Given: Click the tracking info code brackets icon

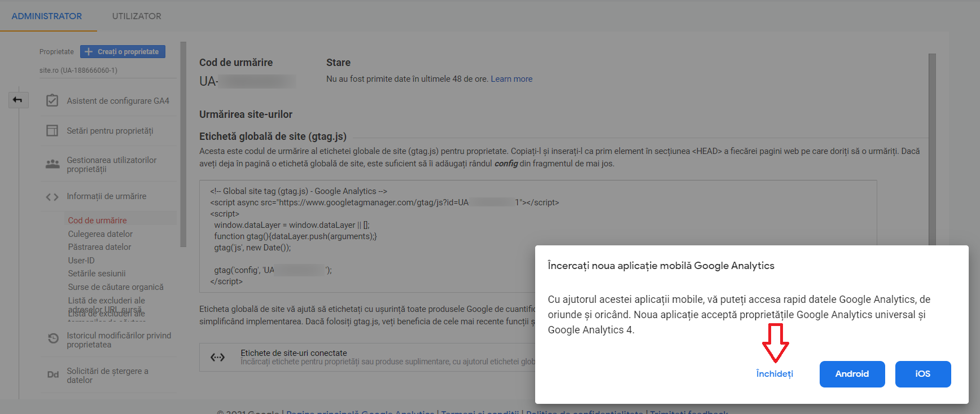Looking at the screenshot, I should pos(52,197).
